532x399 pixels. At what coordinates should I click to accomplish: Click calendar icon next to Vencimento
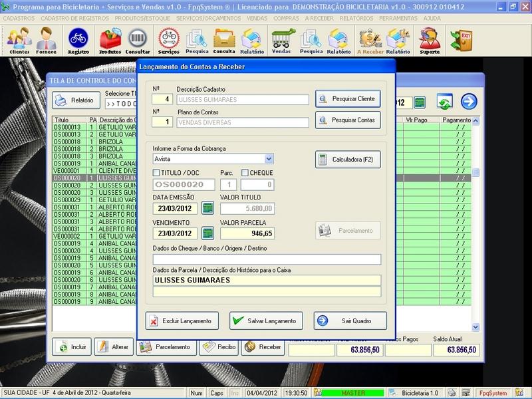coord(207,233)
